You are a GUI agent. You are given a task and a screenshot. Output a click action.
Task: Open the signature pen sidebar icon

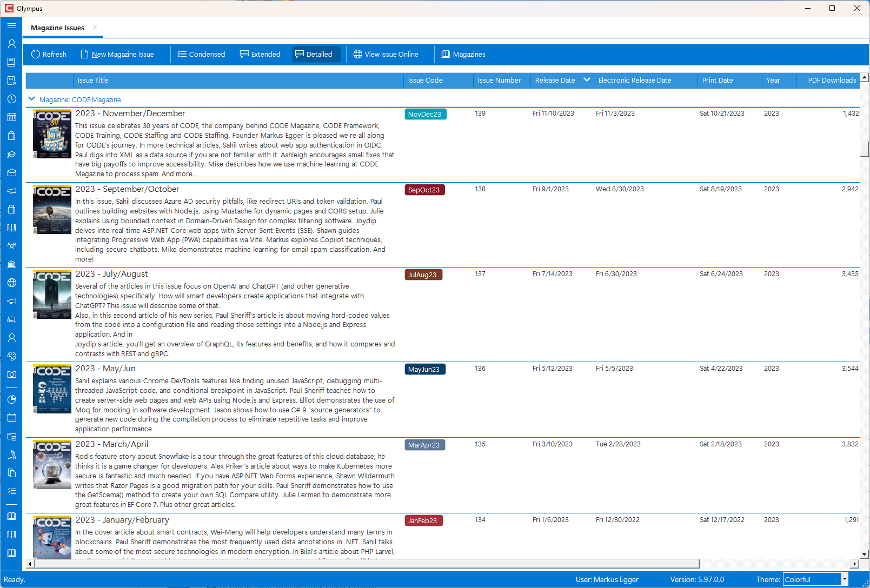[11, 455]
